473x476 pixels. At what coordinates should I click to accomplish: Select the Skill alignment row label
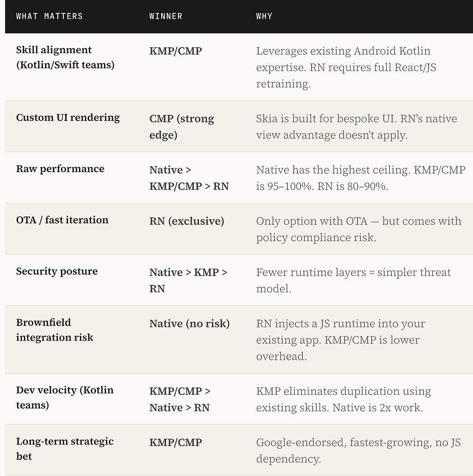[x=65, y=57]
